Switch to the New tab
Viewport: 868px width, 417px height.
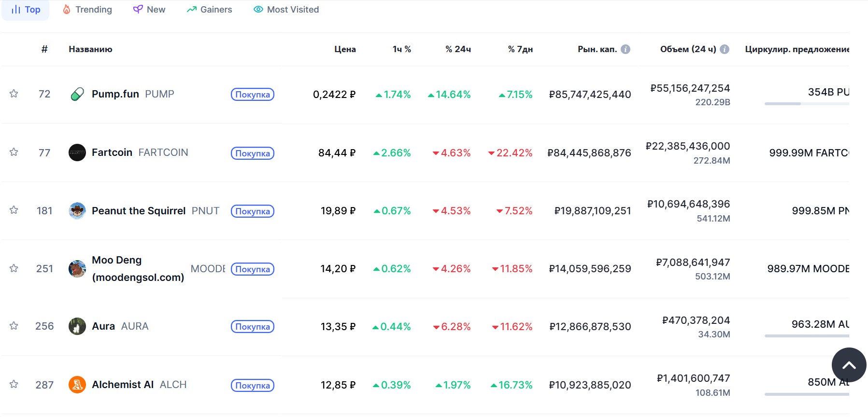(x=149, y=10)
